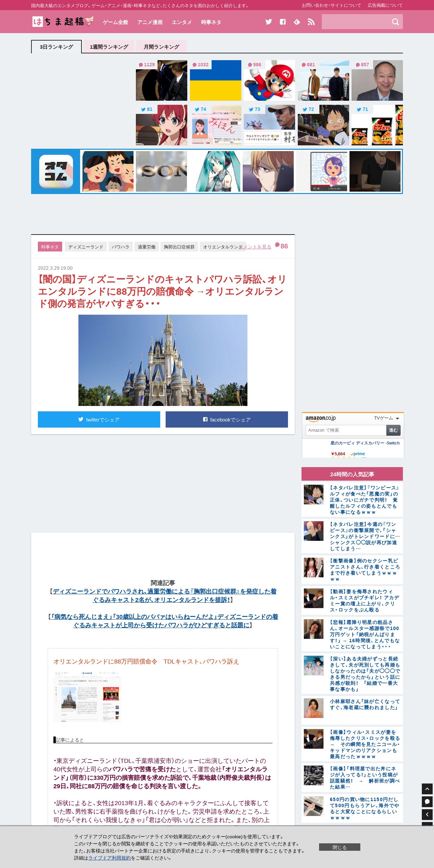Open the 【動画】 Will Smith popular article
434x868 pixels.
tap(364, 601)
